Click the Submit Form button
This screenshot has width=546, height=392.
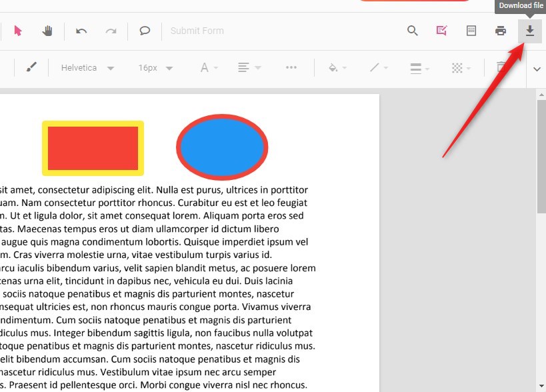pyautogui.click(x=197, y=31)
